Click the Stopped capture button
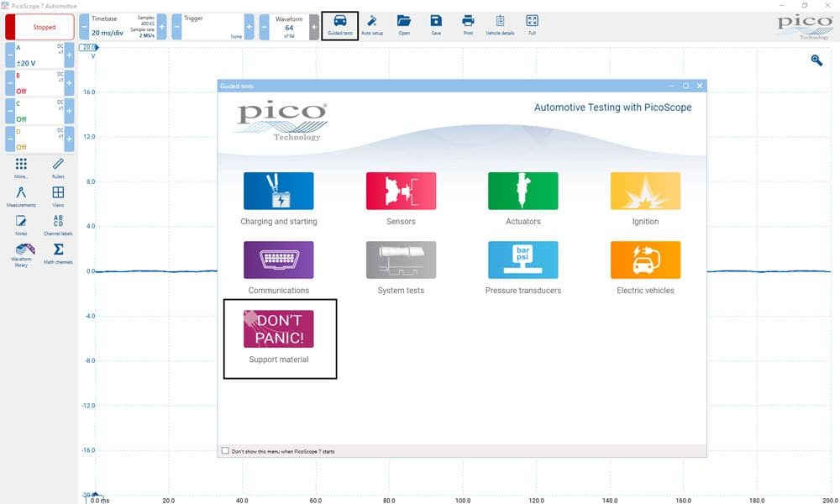 pyautogui.click(x=39, y=27)
